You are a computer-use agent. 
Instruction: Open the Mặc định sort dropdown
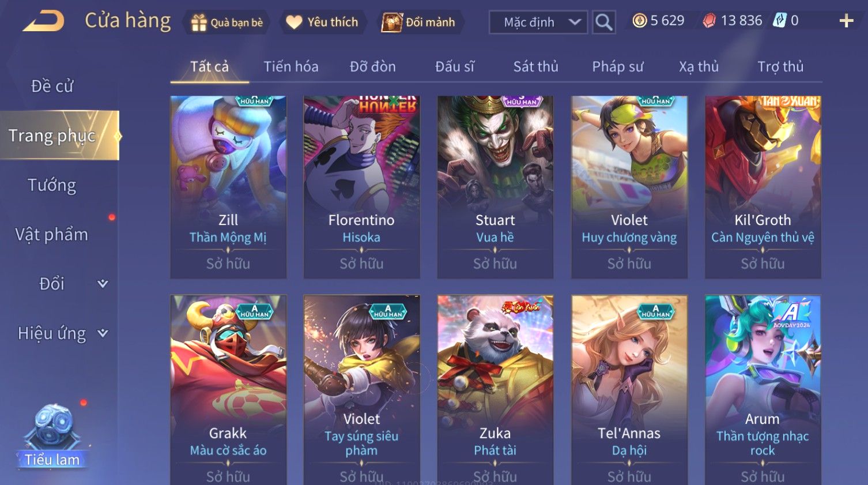[538, 22]
